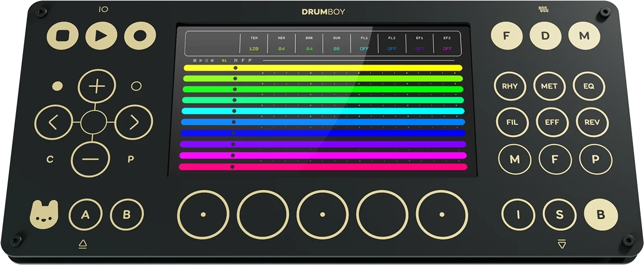Tap the center circle of the directional pad
The width and height of the screenshot is (644, 265).
pyautogui.click(x=94, y=122)
